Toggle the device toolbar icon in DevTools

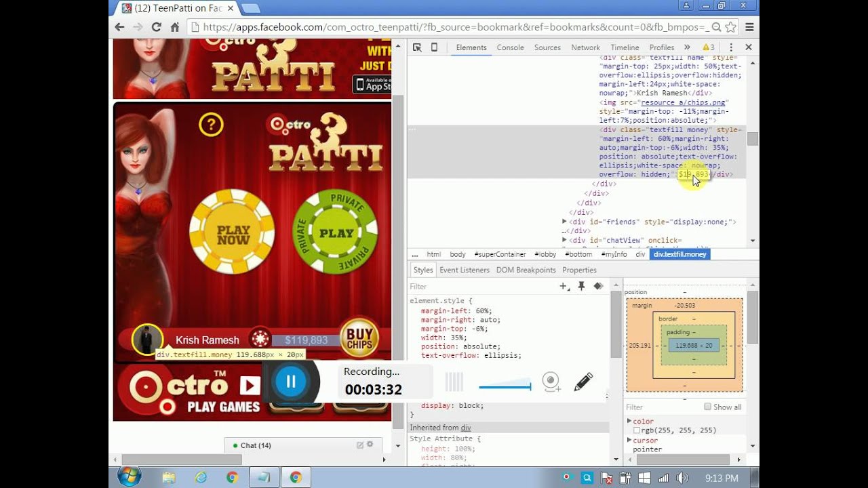coord(435,47)
